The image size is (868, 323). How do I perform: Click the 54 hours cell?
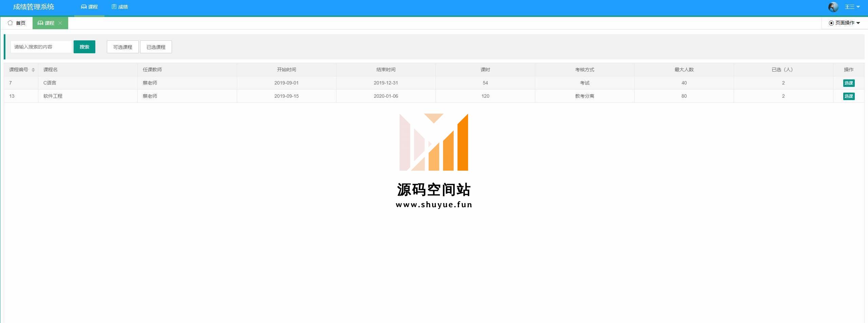pos(485,83)
